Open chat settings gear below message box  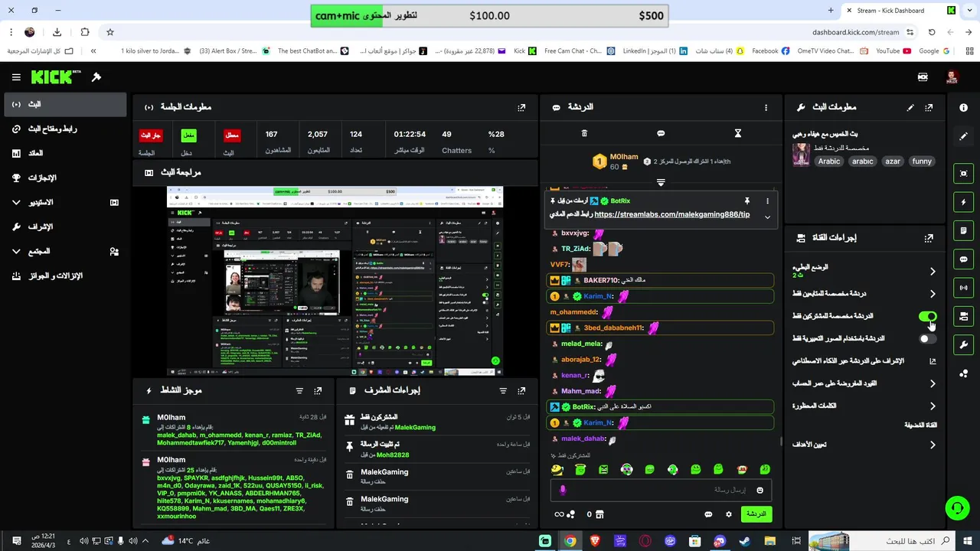tap(729, 514)
